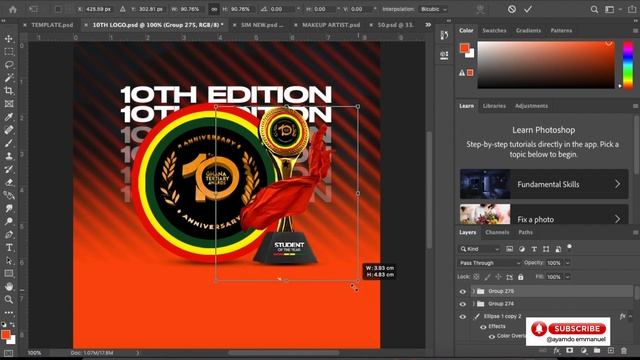
Task: Select the Eraser tool
Action: [x=9, y=182]
